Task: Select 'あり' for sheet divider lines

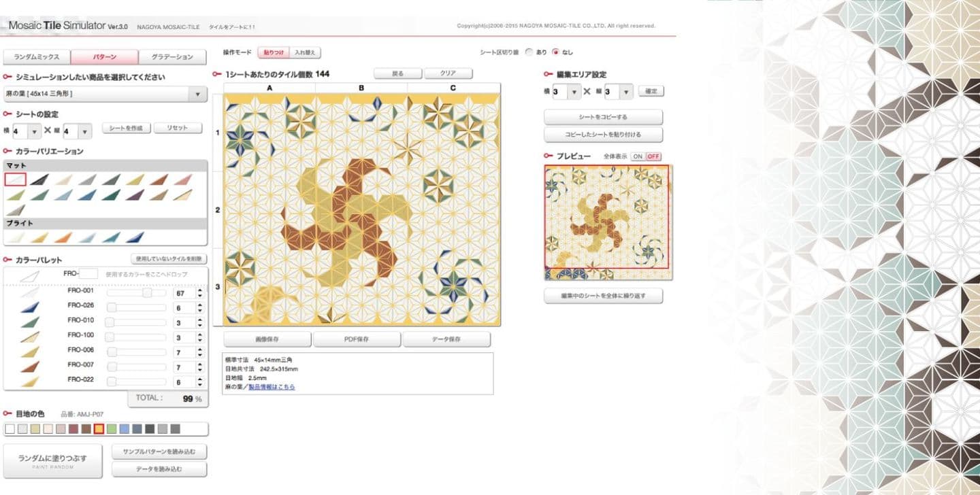Action: click(529, 52)
